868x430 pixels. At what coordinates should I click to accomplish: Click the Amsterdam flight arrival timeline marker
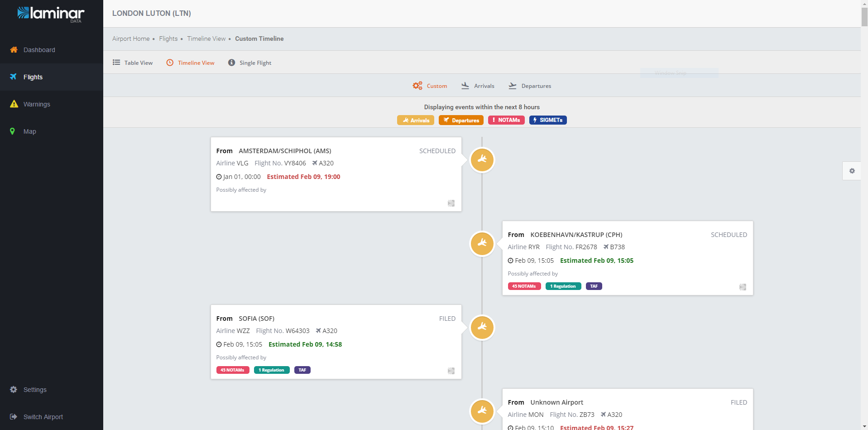tap(482, 160)
